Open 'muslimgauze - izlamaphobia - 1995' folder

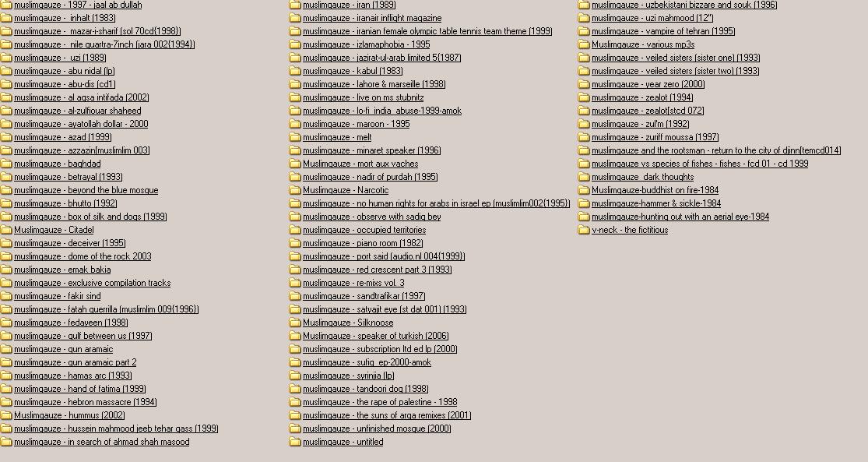tap(367, 44)
